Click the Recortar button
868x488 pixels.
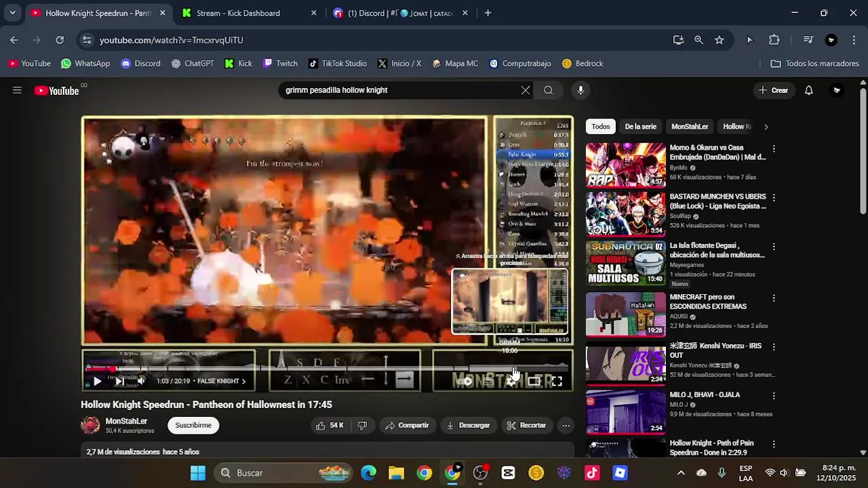click(x=526, y=426)
